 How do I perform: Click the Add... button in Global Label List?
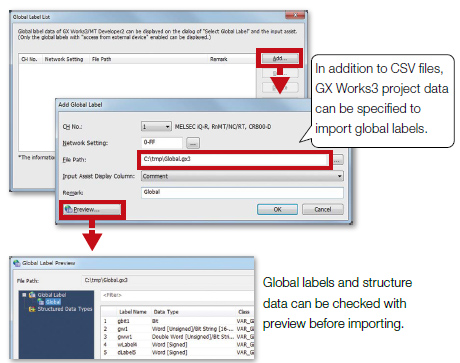pyautogui.click(x=279, y=58)
